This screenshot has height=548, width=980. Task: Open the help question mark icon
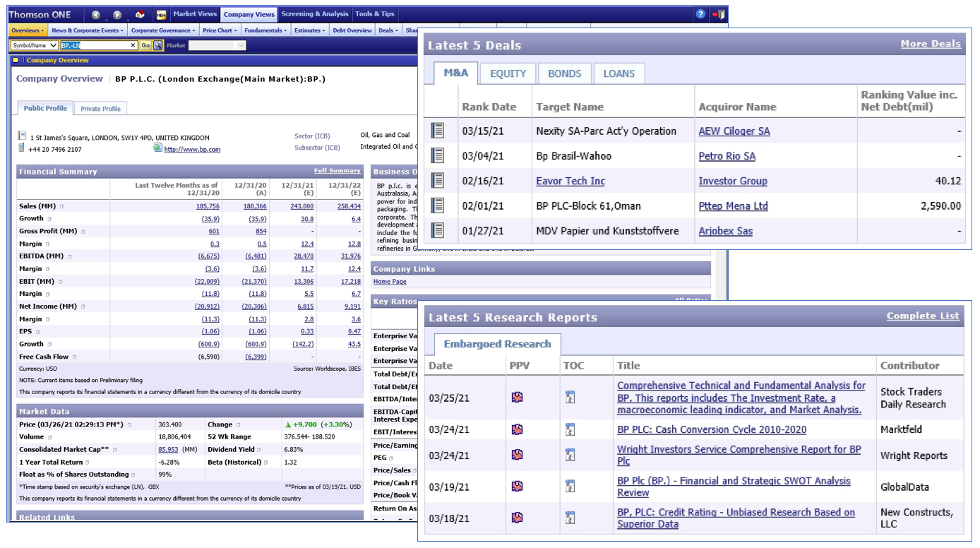pyautogui.click(x=700, y=14)
